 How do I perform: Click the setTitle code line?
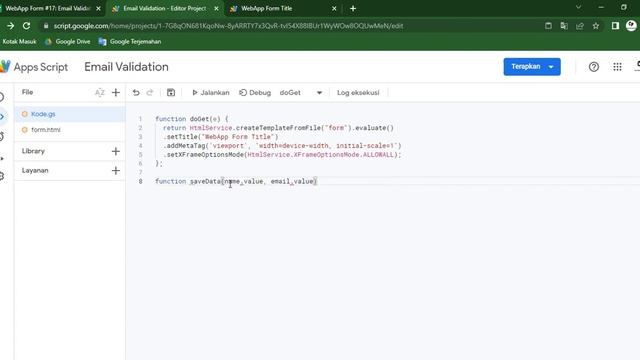click(220, 137)
